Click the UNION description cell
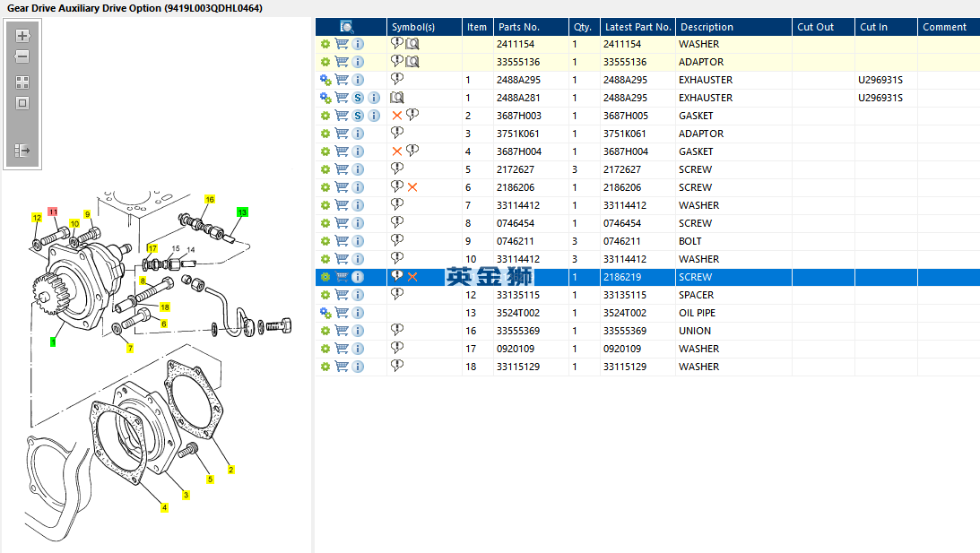The width and height of the screenshot is (980, 553). (x=695, y=331)
